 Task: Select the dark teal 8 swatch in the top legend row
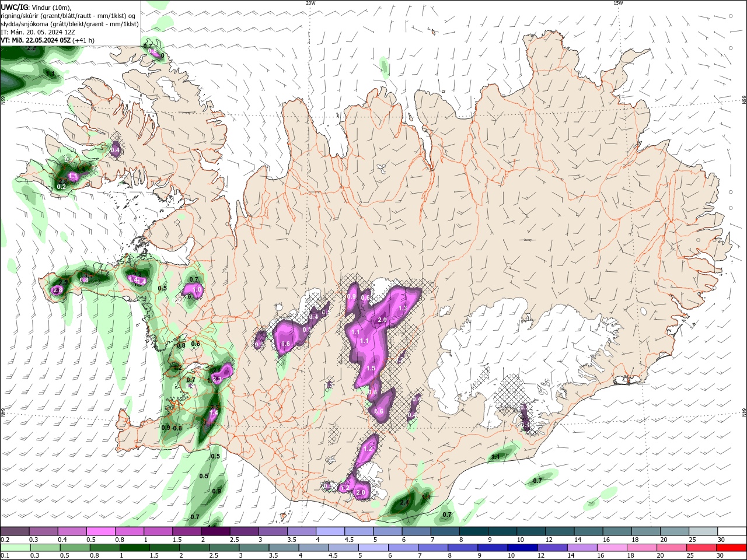(474, 531)
